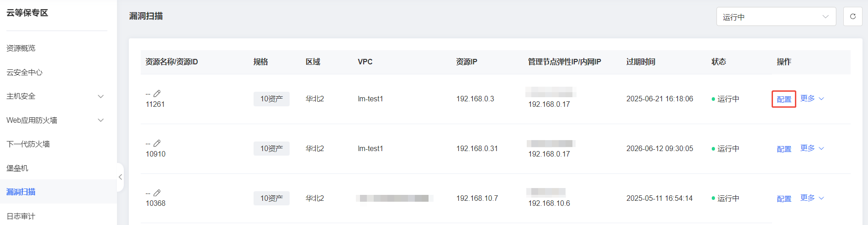Click 配置 for resource 10910
The image size is (868, 225).
[784, 149]
